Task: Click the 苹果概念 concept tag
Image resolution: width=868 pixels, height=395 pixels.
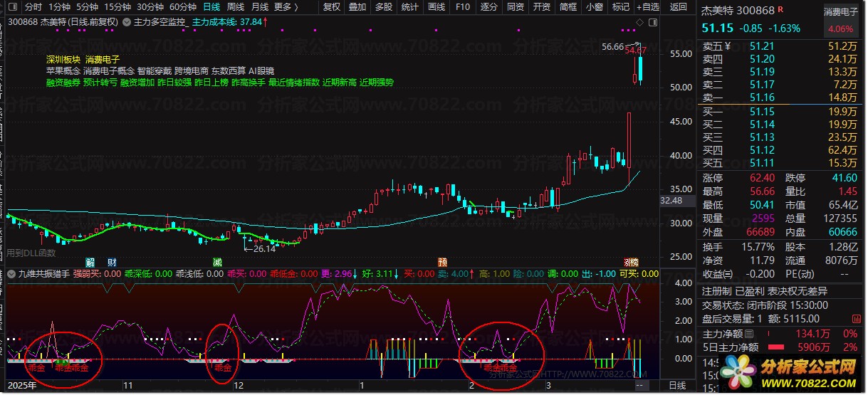Action: pyautogui.click(x=62, y=71)
